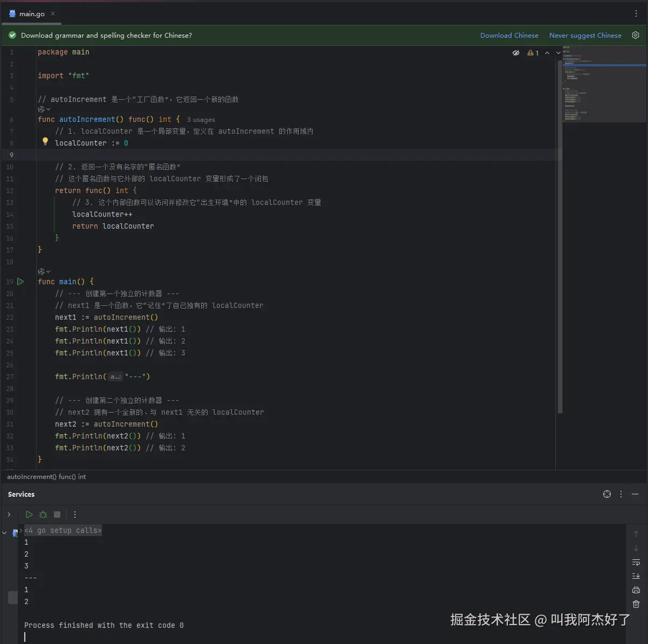The height and width of the screenshot is (644, 648).
Task: Click line number 8 in gutter
Action: pos(11,143)
